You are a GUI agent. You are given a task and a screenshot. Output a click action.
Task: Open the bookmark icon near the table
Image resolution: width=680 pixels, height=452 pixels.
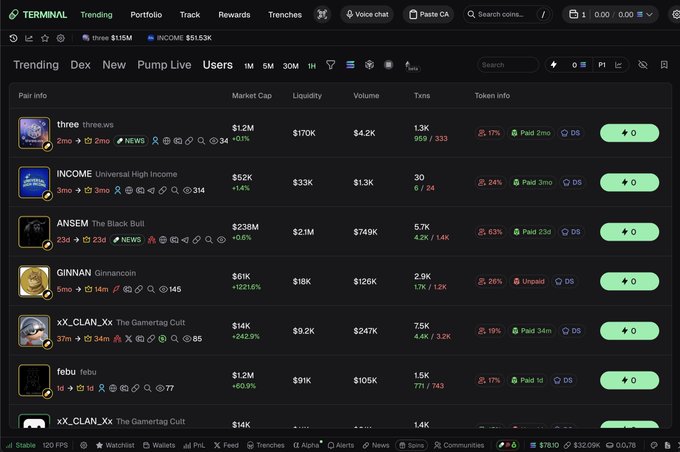[x=664, y=65]
